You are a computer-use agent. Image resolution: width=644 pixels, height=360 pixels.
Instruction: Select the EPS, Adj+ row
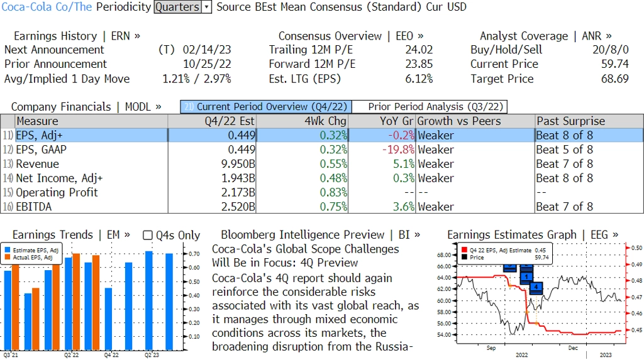pos(322,136)
